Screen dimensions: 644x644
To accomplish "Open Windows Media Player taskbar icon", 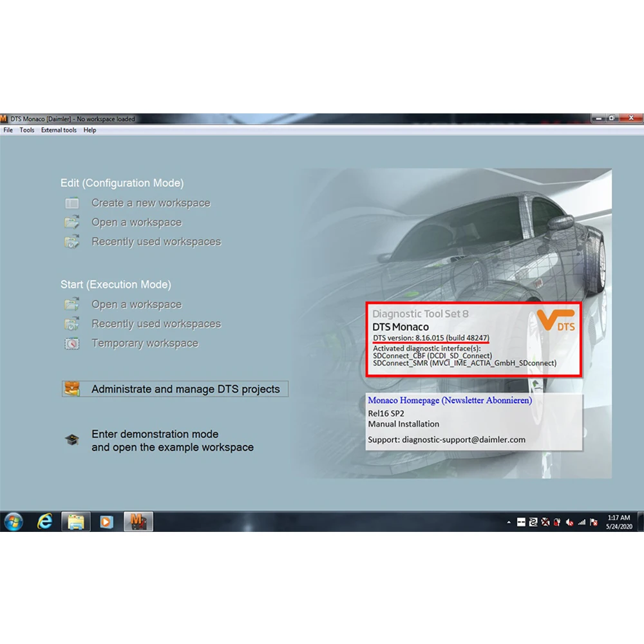I will 106,522.
